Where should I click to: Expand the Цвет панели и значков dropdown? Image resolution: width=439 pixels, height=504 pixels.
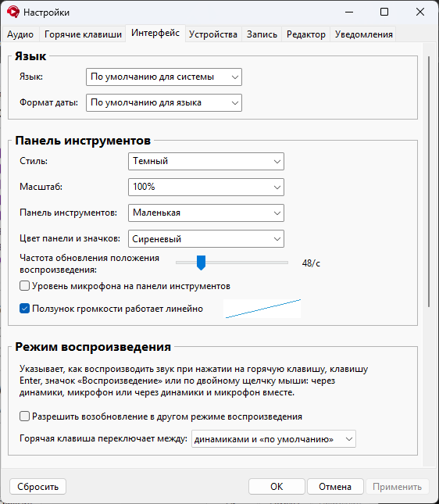point(206,238)
